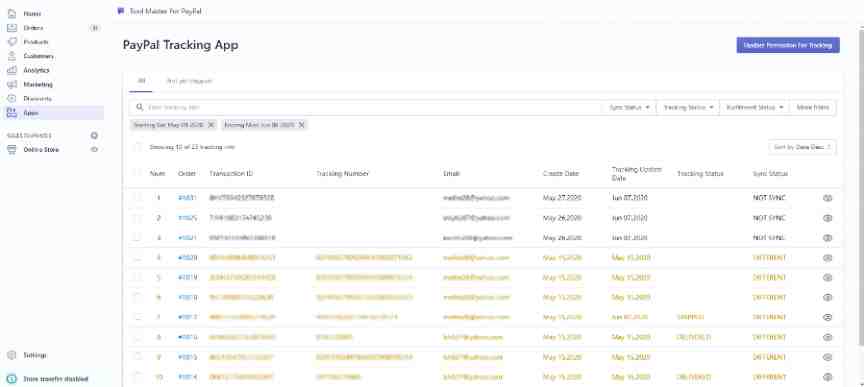
Task: Open the Marketing section
Action: tap(37, 85)
